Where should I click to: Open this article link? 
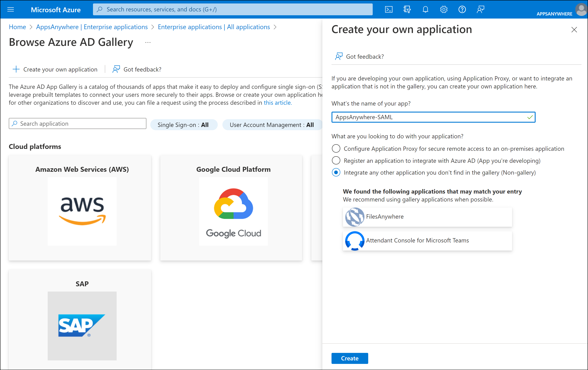tap(277, 102)
